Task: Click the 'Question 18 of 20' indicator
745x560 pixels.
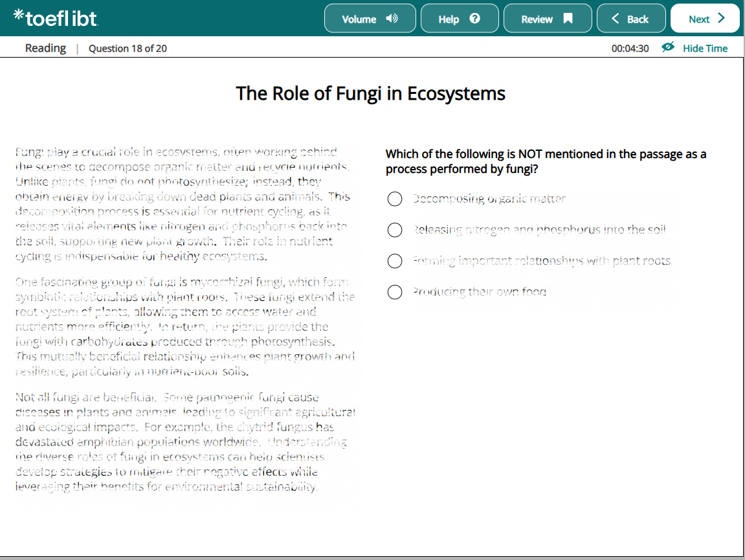Action: coord(128,49)
